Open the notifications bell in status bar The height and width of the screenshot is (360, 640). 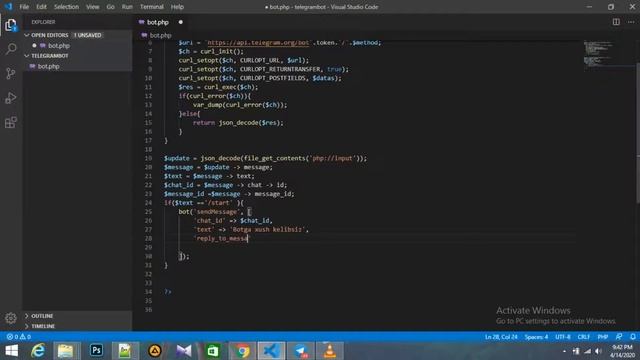(633, 337)
